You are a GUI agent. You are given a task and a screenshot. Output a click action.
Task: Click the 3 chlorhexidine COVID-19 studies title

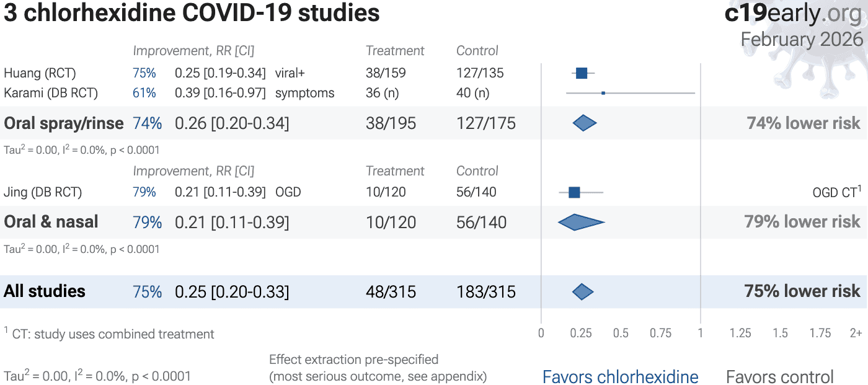192,13
